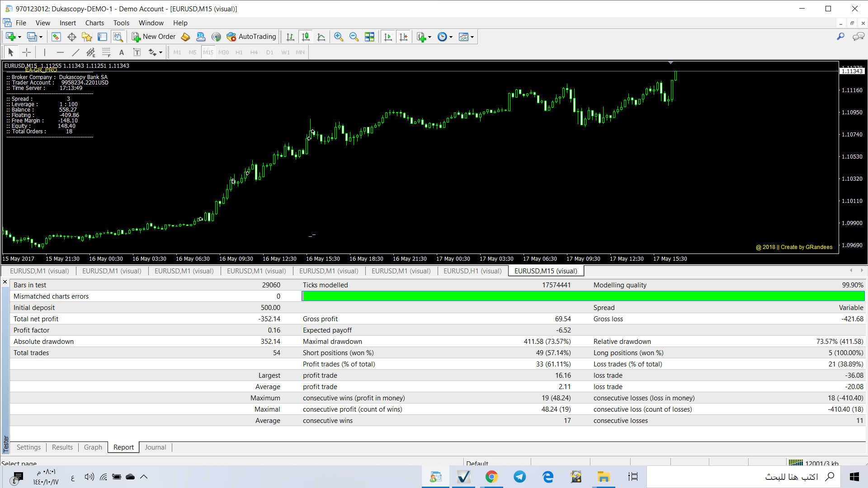
Task: Tile windows with the grid icon
Action: tap(369, 37)
